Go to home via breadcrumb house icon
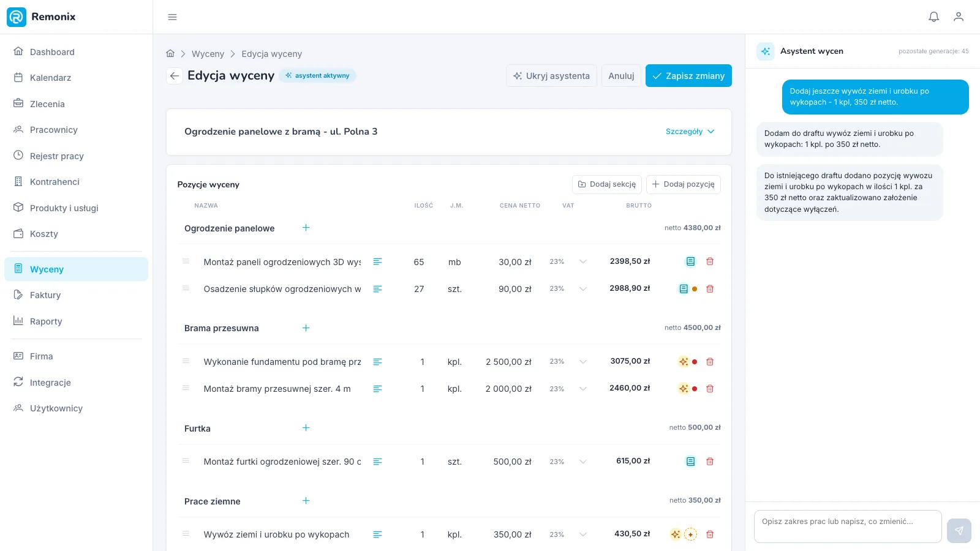The width and height of the screenshot is (980, 551). (170, 54)
